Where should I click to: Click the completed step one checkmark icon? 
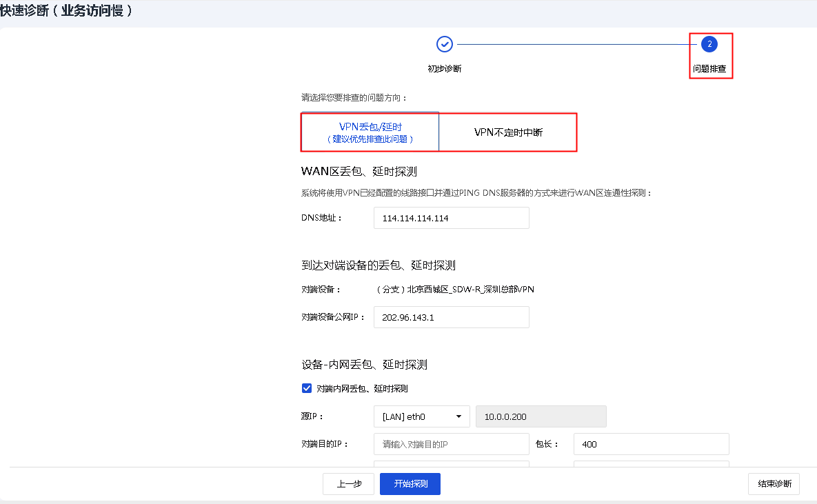445,45
